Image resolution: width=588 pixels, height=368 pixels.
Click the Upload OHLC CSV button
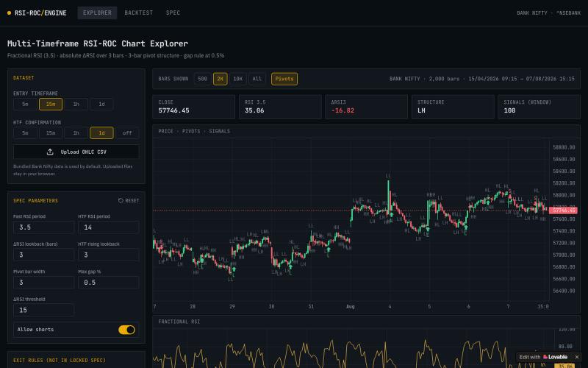pyautogui.click(x=76, y=152)
